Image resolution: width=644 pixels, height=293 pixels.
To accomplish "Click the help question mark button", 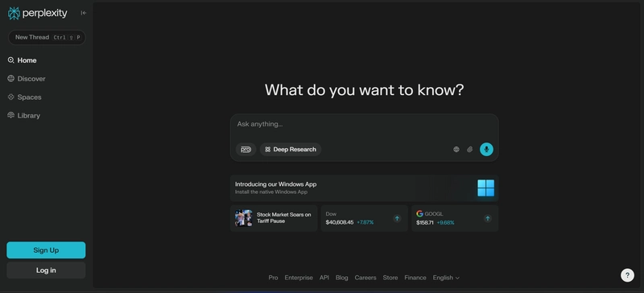I will coord(627,275).
